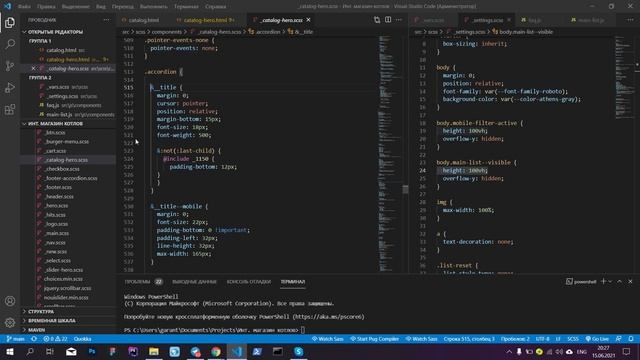640x360 pixels.
Task: Click line and column indicator Строка 515
Action: [469, 339]
